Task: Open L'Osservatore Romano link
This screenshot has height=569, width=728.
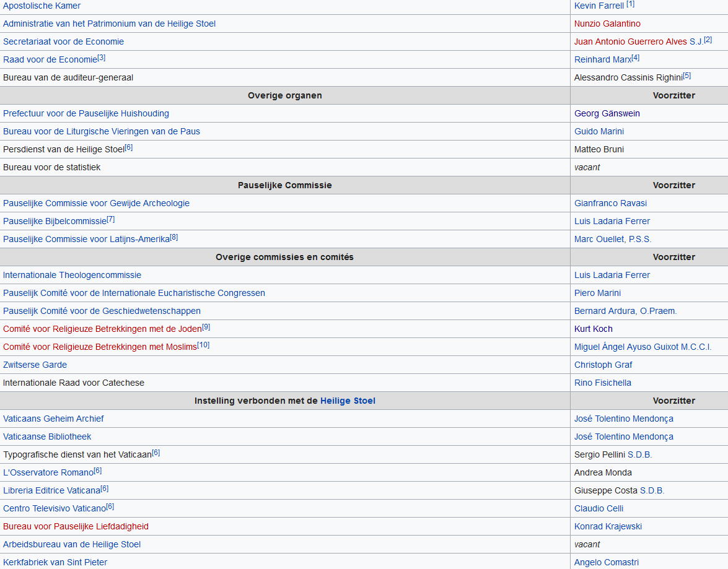Action: [x=48, y=472]
